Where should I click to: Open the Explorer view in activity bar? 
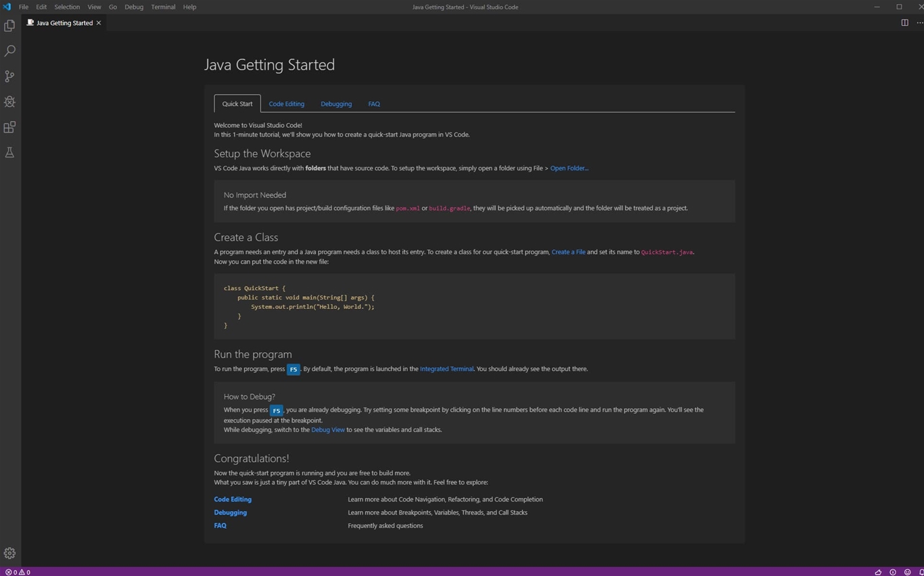[9, 26]
